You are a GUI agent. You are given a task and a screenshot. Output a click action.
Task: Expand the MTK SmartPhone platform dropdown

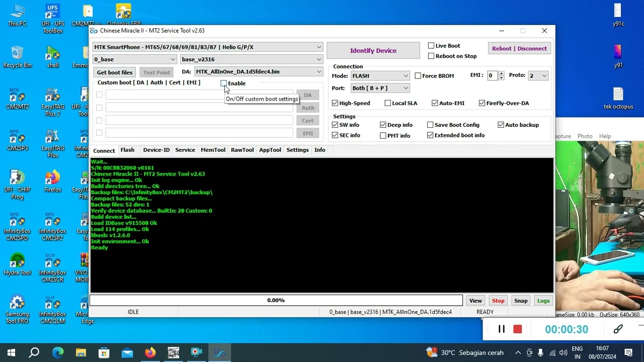(x=207, y=47)
